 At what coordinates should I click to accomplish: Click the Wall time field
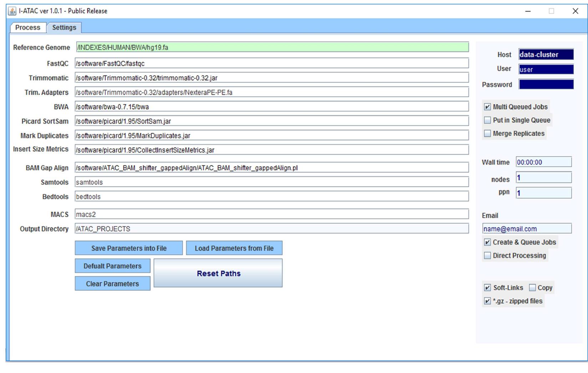click(x=544, y=162)
